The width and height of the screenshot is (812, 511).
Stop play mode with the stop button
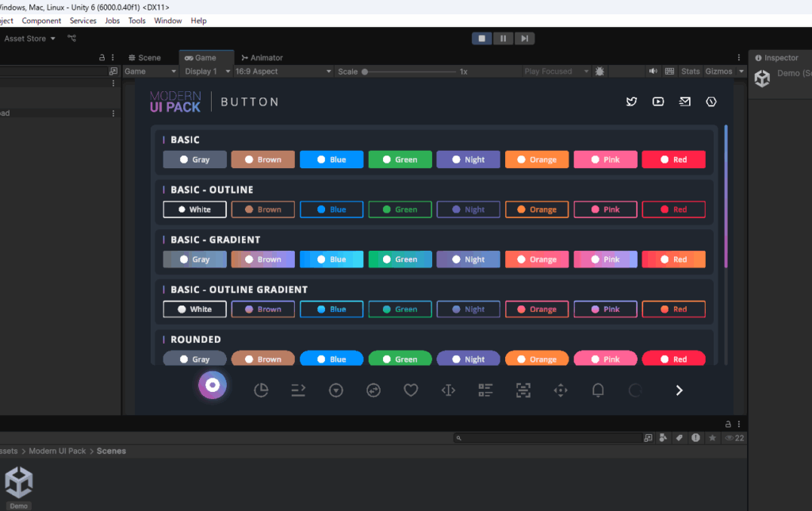pyautogui.click(x=481, y=38)
